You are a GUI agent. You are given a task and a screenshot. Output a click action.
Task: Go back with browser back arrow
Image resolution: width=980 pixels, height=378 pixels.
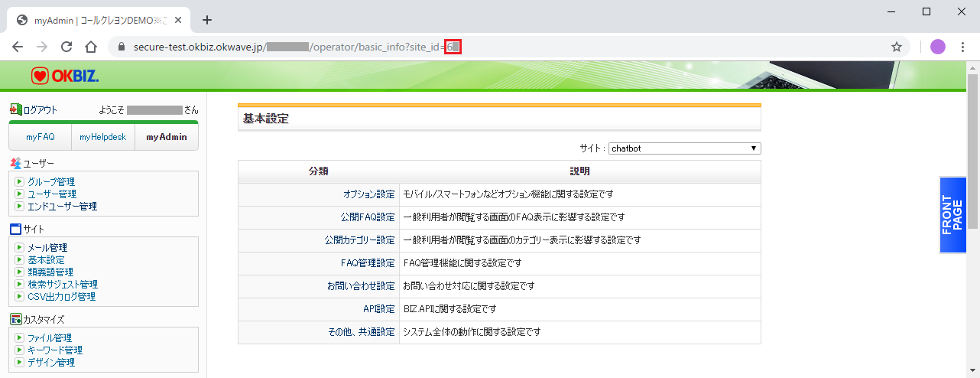click(x=18, y=47)
